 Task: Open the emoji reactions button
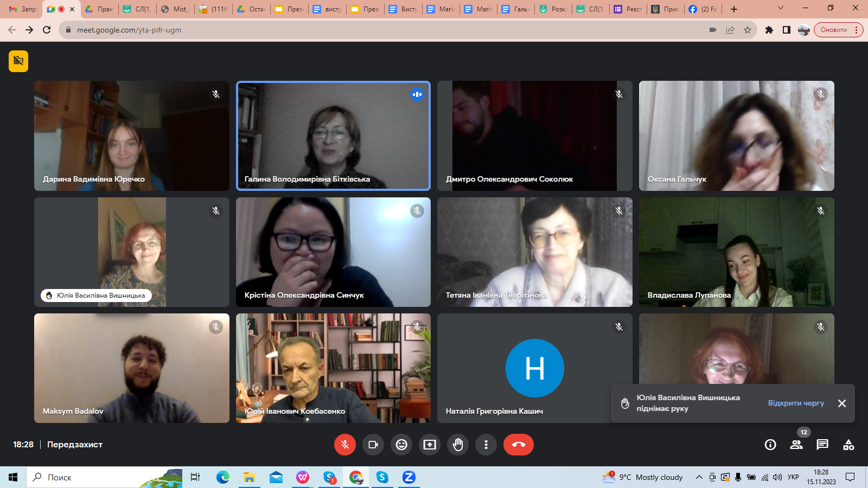(x=401, y=445)
